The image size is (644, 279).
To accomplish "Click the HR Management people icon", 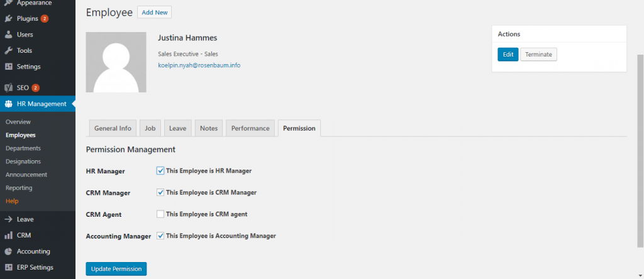I will click(8, 104).
